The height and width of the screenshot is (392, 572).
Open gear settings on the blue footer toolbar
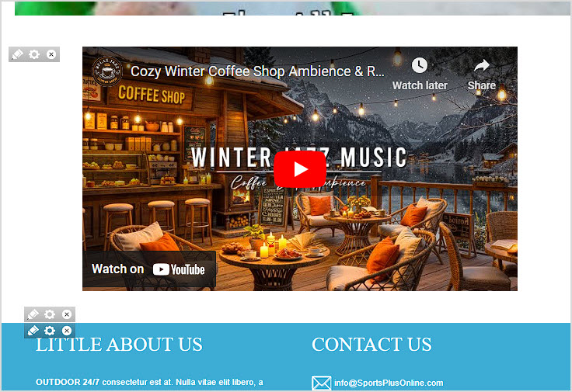(x=50, y=331)
